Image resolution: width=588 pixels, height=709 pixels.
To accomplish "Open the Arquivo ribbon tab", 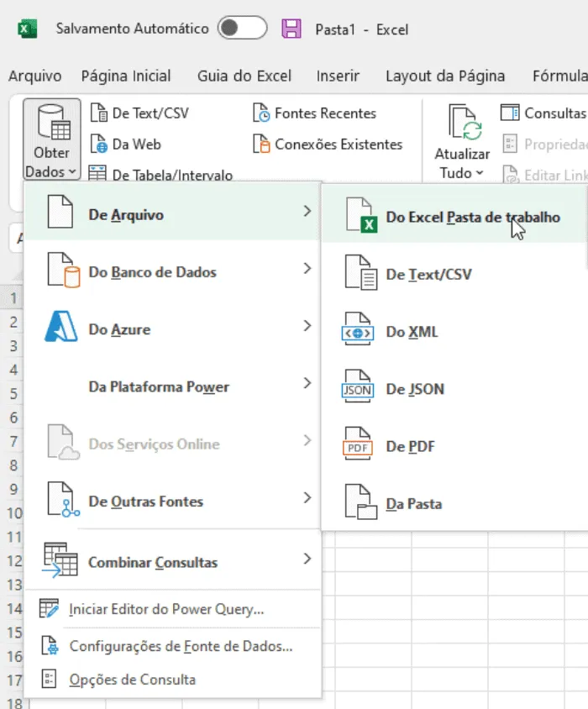I will [34, 76].
